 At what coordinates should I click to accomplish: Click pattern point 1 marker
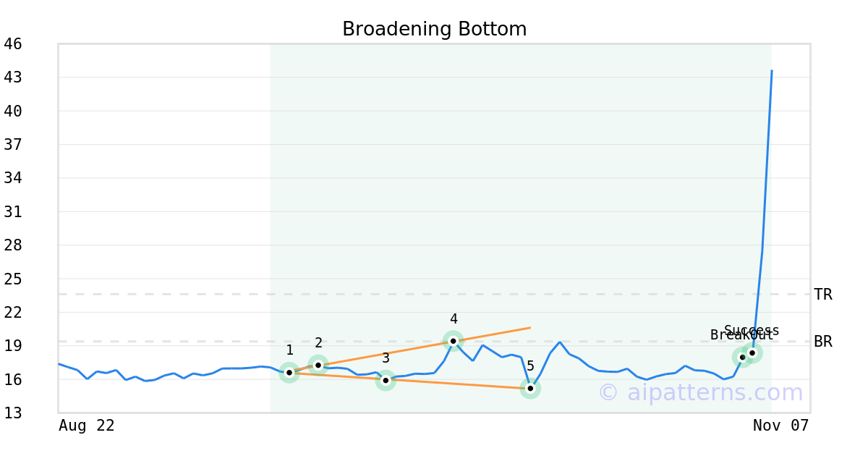click(x=289, y=373)
